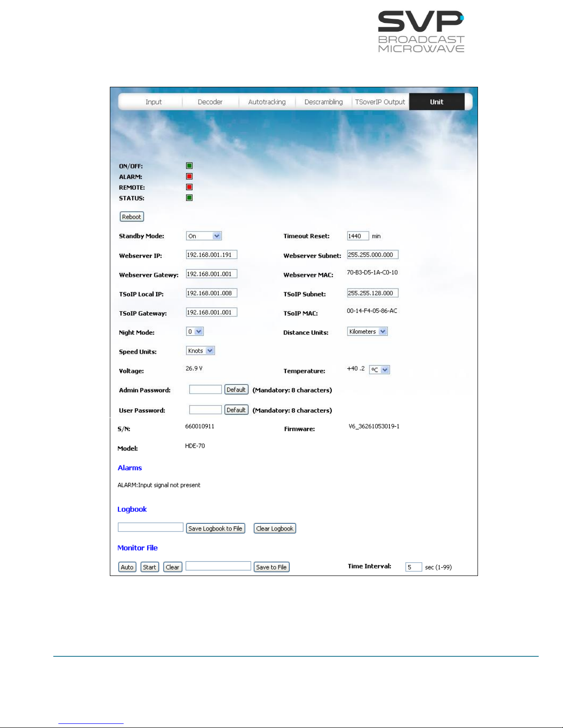Start the monitor file recording

click(149, 567)
